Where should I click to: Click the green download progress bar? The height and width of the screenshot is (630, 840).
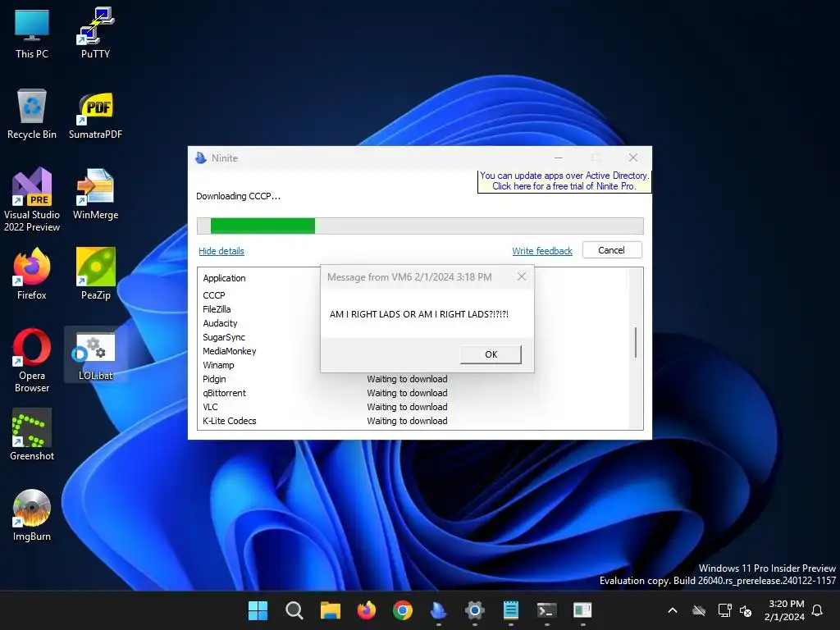click(262, 226)
